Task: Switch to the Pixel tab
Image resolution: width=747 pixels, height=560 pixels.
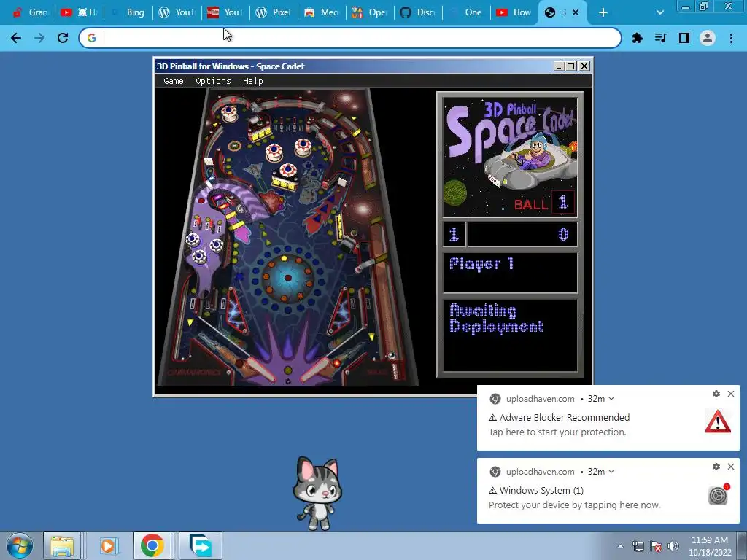Action: pyautogui.click(x=274, y=12)
